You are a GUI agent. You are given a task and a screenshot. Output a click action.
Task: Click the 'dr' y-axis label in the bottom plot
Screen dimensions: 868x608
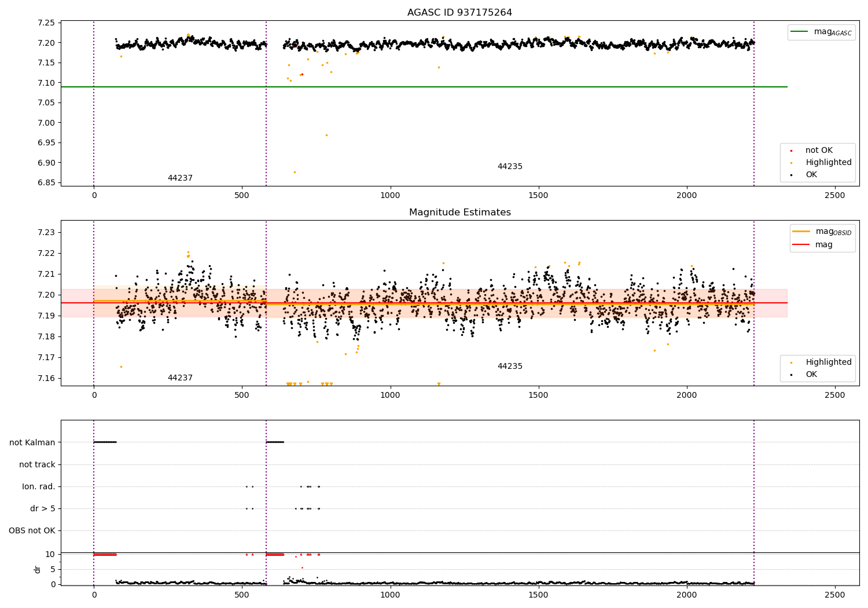click(38, 569)
